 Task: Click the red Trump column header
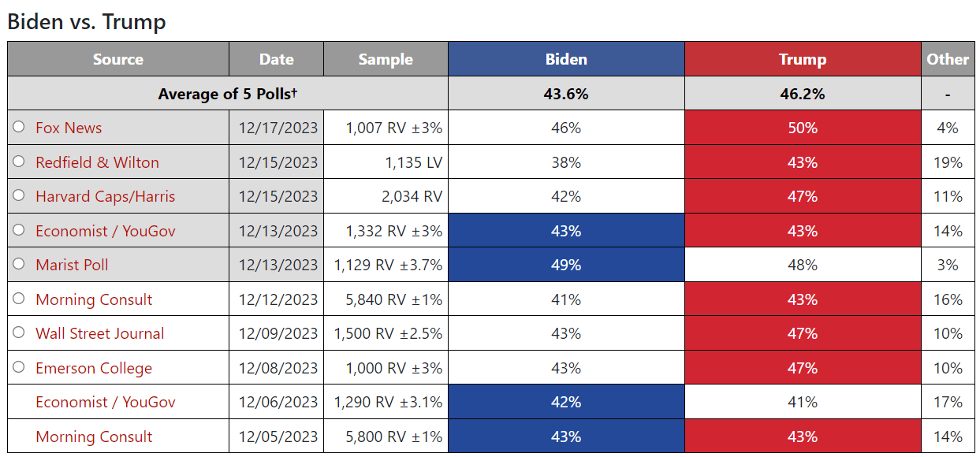(x=803, y=59)
